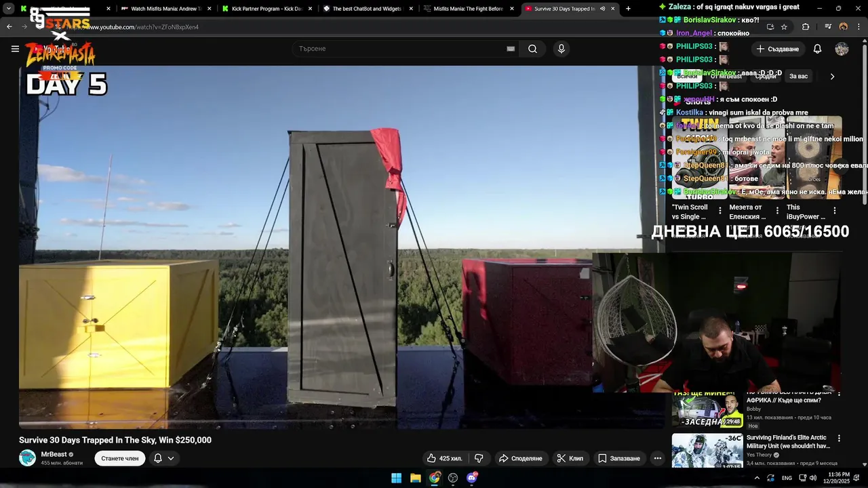Mute the Survive 30 Days tab audio icon
This screenshot has width=868, height=488.
coord(602,9)
